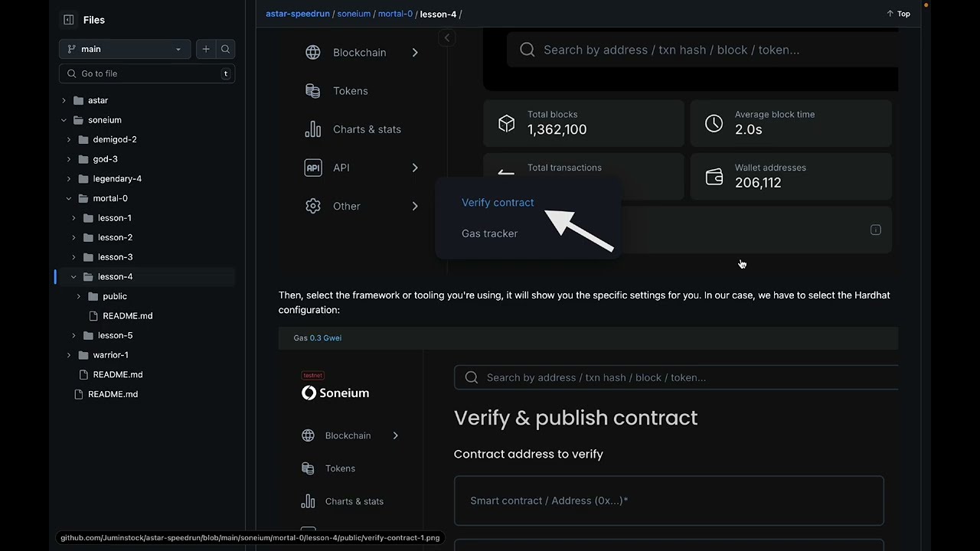This screenshot has width=980, height=551.
Task: Select Verify contract menu entry
Action: 498,203
